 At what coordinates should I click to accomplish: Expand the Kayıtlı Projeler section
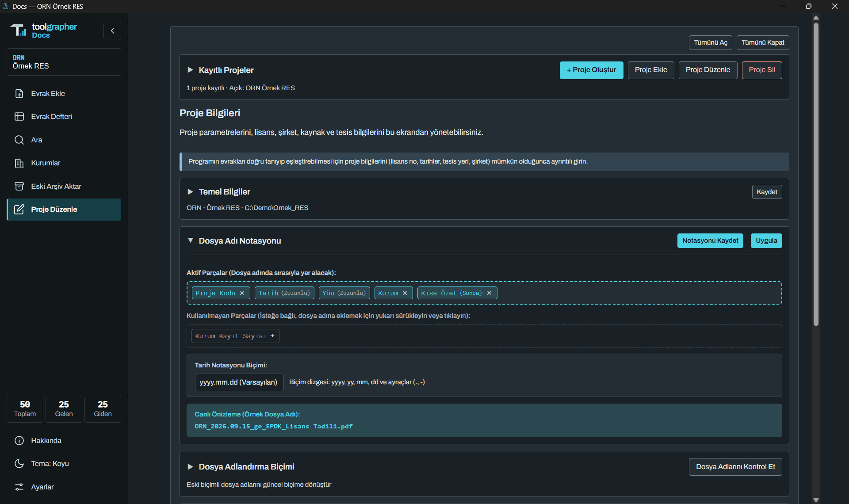(190, 70)
